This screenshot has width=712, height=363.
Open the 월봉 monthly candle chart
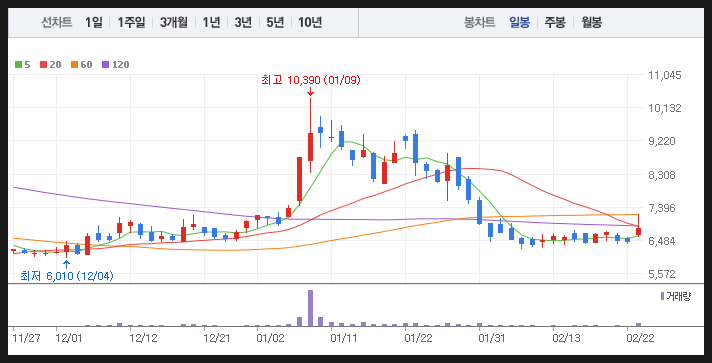[591, 22]
